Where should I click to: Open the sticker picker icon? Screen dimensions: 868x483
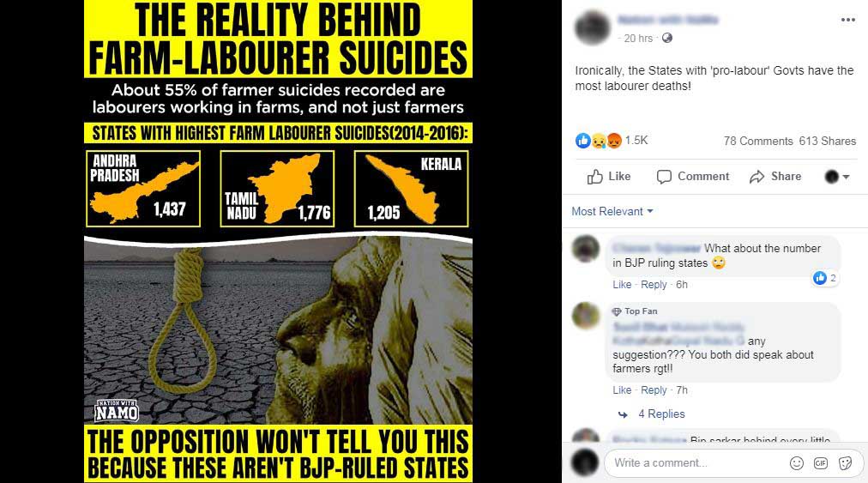[845, 463]
